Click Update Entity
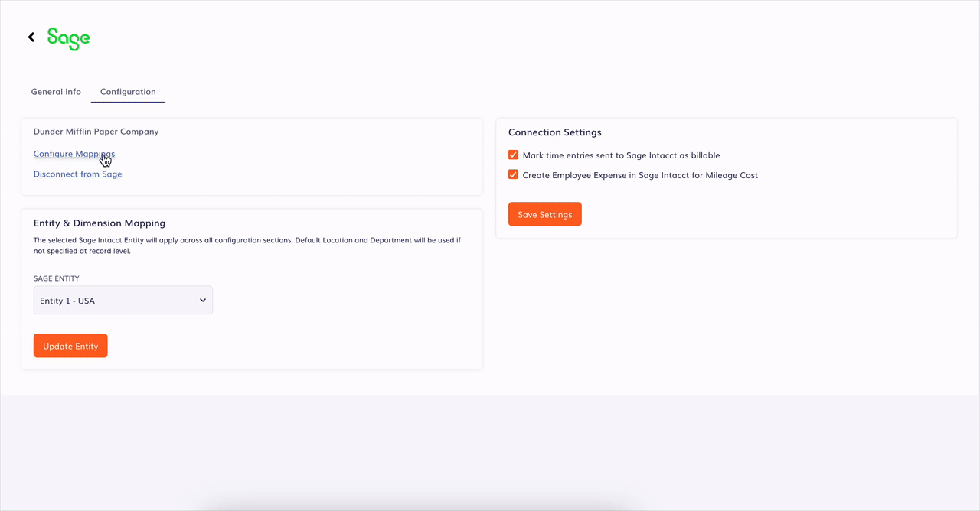Image resolution: width=980 pixels, height=511 pixels. coord(70,345)
